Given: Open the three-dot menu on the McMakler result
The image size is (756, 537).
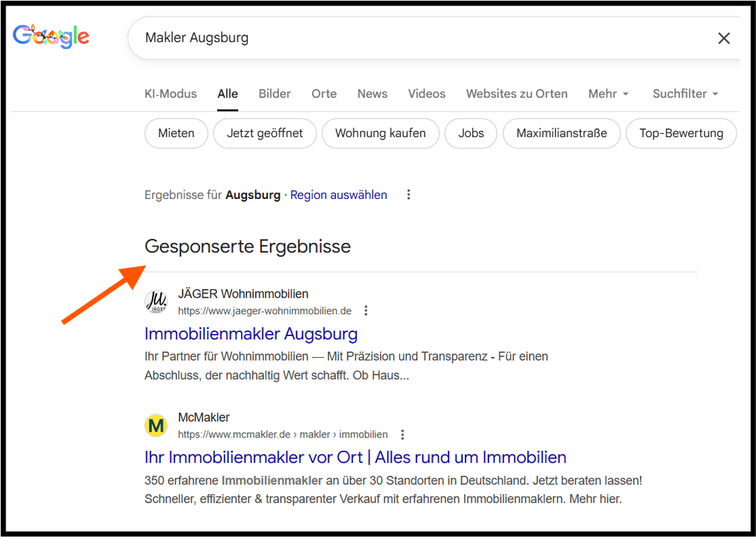Looking at the screenshot, I should (402, 434).
